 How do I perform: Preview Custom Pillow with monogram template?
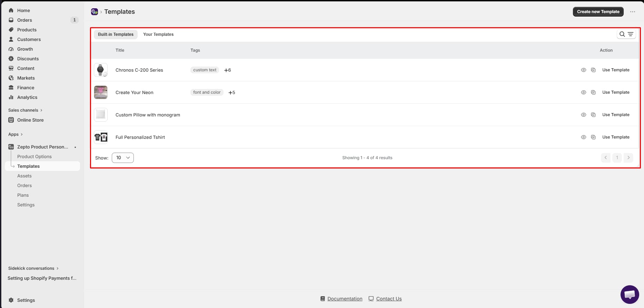583,115
